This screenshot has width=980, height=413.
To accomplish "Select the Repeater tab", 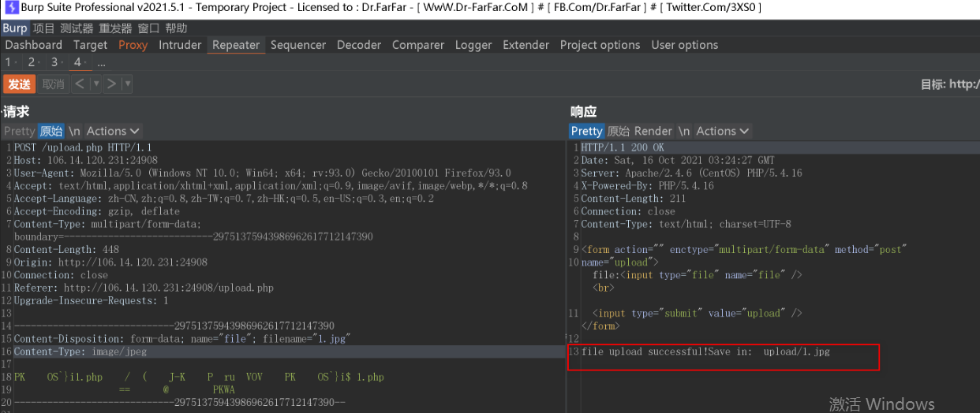I will (236, 45).
